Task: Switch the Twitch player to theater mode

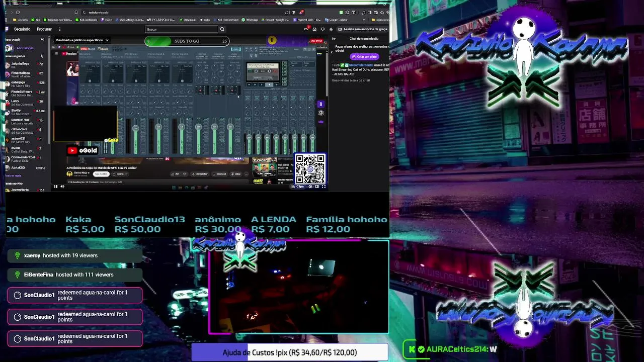Action: point(317,186)
